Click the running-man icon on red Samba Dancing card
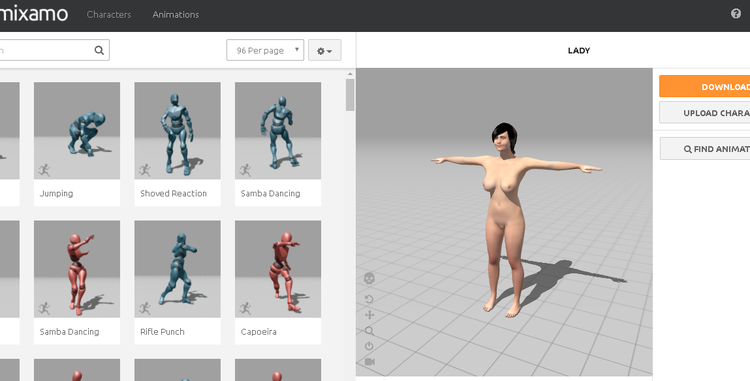The width and height of the screenshot is (750, 381). (x=44, y=308)
